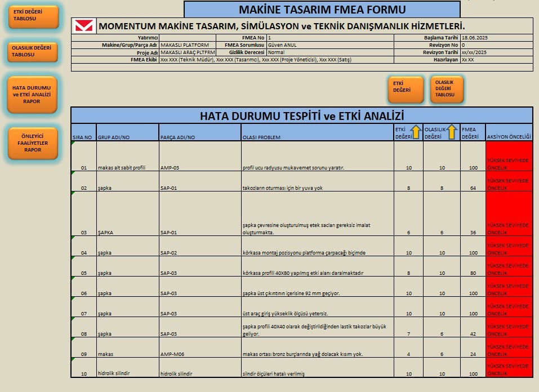This screenshot has height=392, width=539.
Task: Select Gizlilik Derecesi value Normal
Action: tap(331, 52)
